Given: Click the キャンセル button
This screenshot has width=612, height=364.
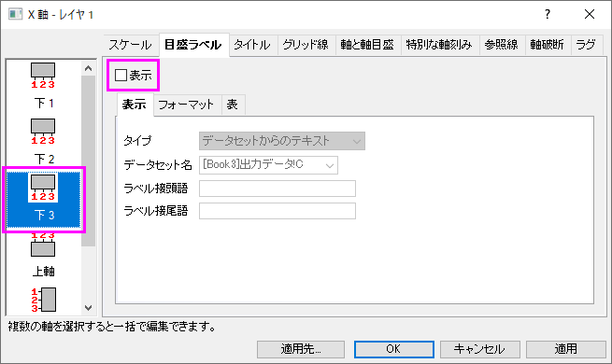Looking at the screenshot, I should (x=480, y=349).
